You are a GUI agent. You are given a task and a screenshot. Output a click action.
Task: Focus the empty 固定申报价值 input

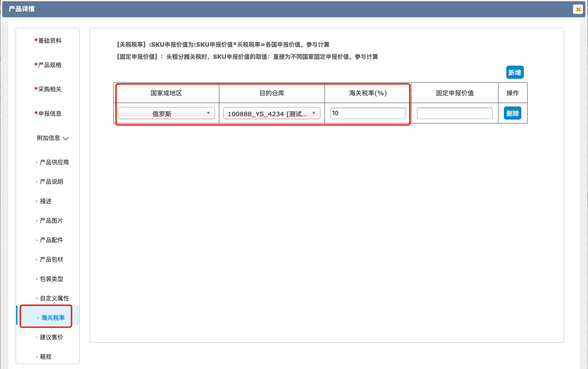click(x=455, y=113)
